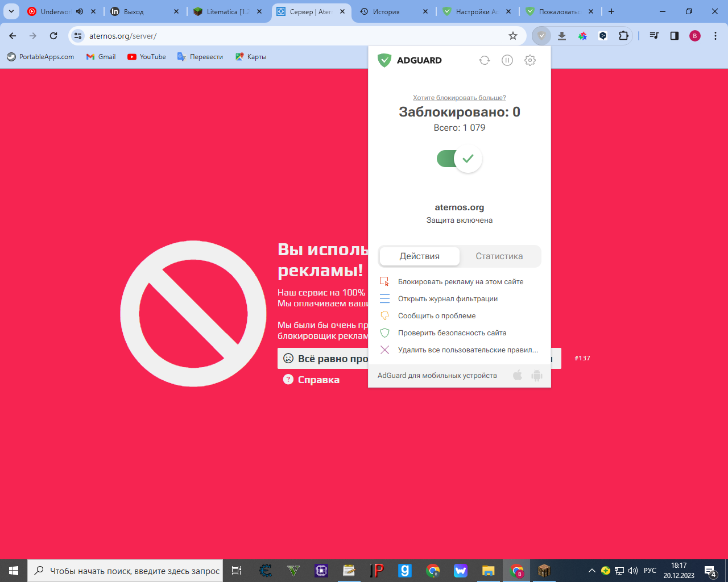Pause AdGuard protection via pause icon

(x=507, y=60)
